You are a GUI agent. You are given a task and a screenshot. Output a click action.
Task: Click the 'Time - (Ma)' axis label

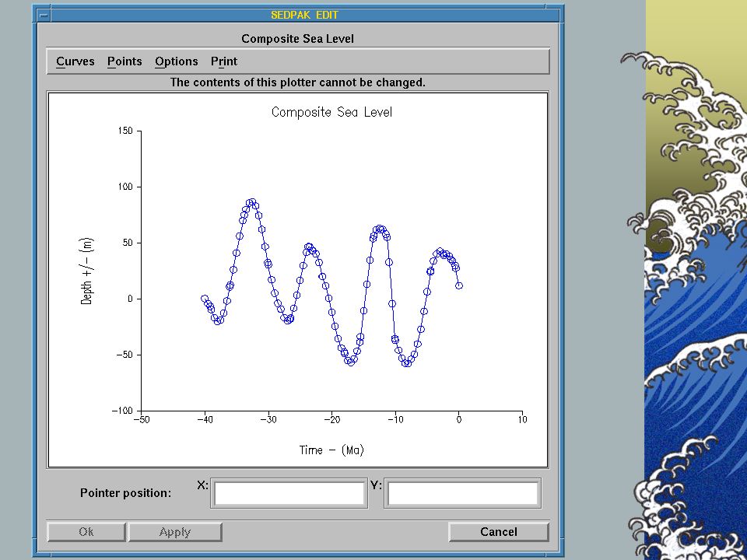[331, 450]
